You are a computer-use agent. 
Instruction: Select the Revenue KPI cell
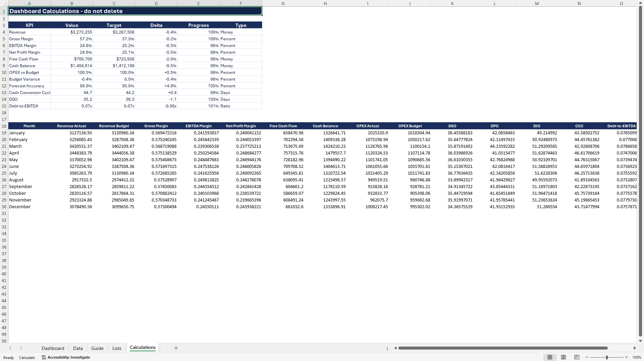point(29,32)
